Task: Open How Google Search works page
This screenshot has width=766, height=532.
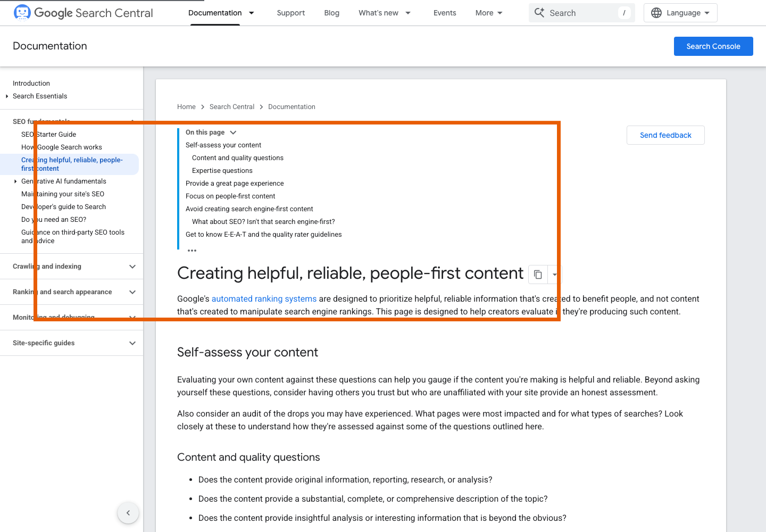Action: tap(62, 147)
